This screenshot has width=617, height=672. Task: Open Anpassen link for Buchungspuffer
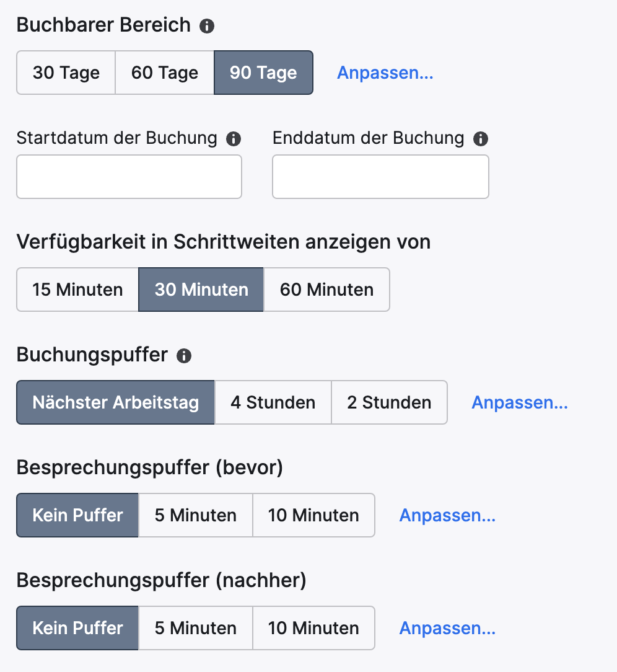[520, 402]
